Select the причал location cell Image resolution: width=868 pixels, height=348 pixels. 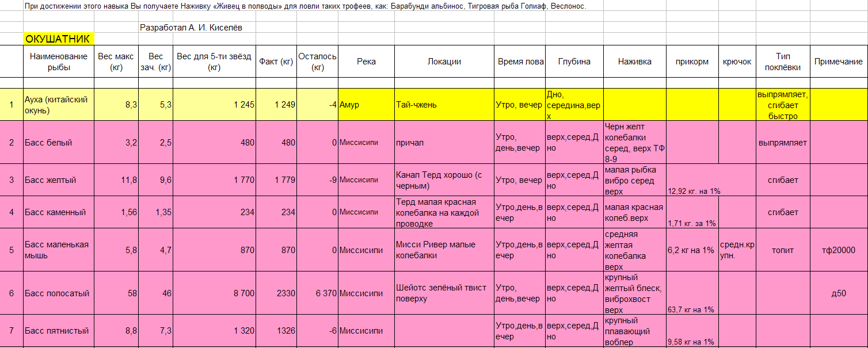pyautogui.click(x=444, y=143)
